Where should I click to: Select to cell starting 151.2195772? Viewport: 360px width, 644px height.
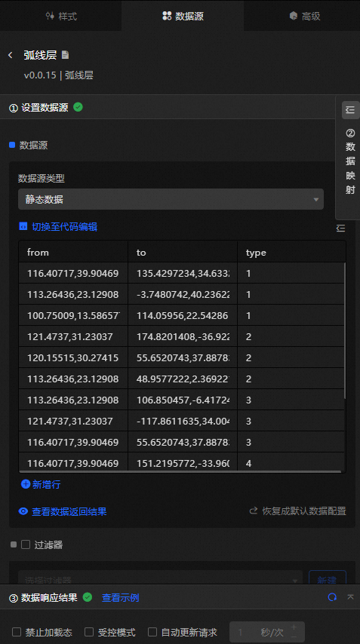(183, 463)
